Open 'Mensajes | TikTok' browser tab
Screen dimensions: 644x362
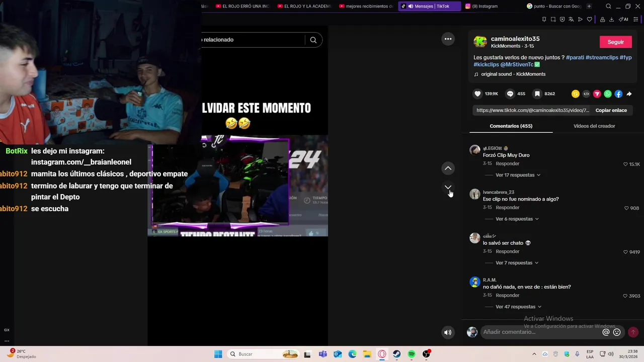(430, 6)
